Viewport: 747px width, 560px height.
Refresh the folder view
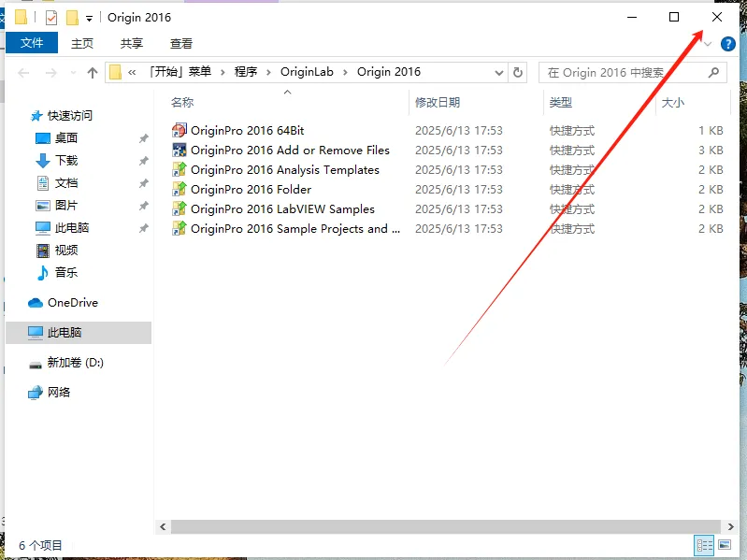tap(518, 73)
